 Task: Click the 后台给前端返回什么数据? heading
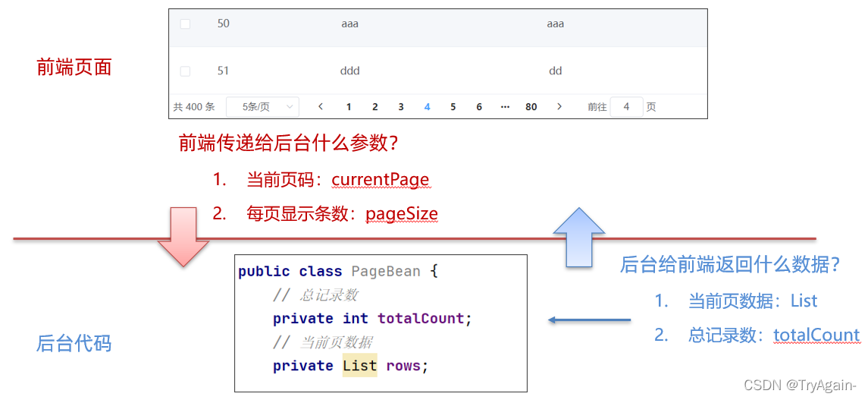[x=730, y=265]
